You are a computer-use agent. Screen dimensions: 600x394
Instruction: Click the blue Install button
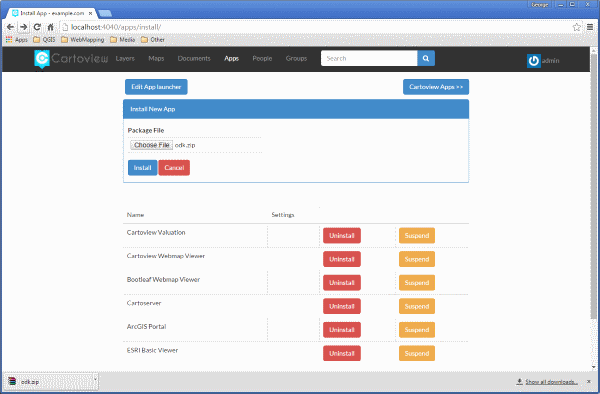[x=142, y=168]
